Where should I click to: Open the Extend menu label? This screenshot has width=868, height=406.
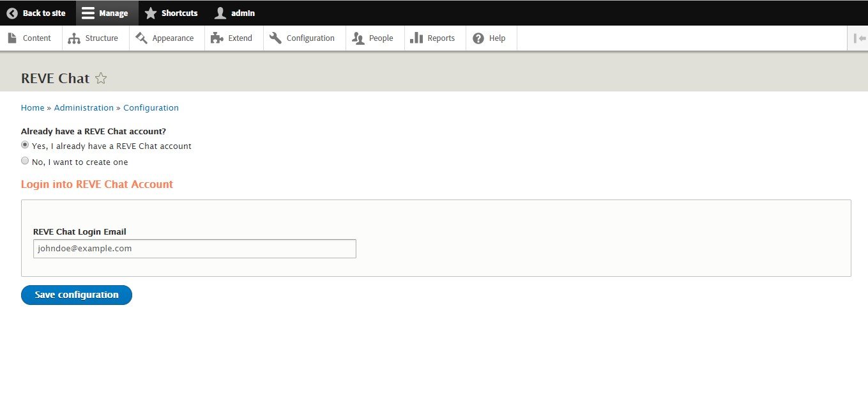click(x=240, y=38)
